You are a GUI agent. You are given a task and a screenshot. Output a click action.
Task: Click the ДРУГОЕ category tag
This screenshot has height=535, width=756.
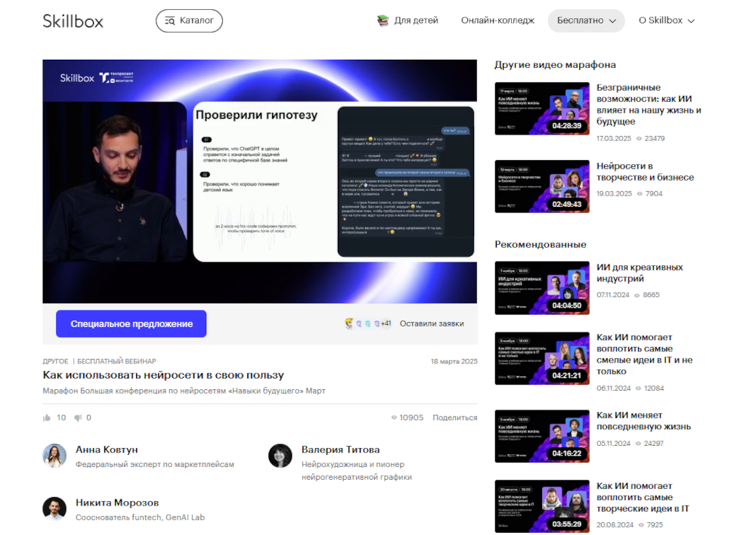(x=55, y=361)
